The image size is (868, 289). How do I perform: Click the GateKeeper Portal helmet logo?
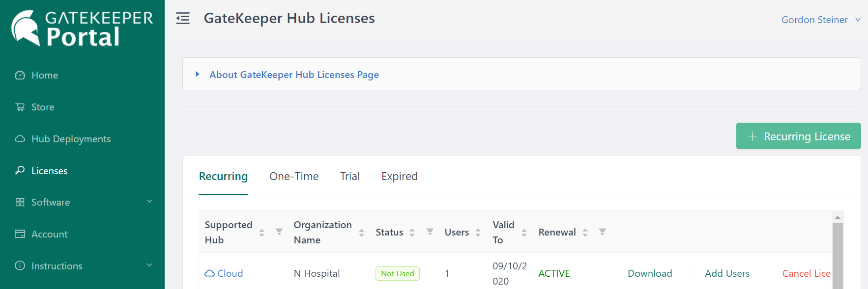click(26, 28)
